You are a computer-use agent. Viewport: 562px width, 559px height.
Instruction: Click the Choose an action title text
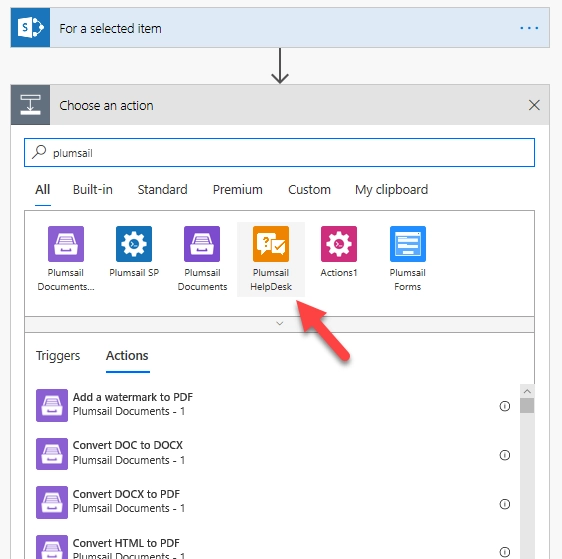[x=106, y=105]
